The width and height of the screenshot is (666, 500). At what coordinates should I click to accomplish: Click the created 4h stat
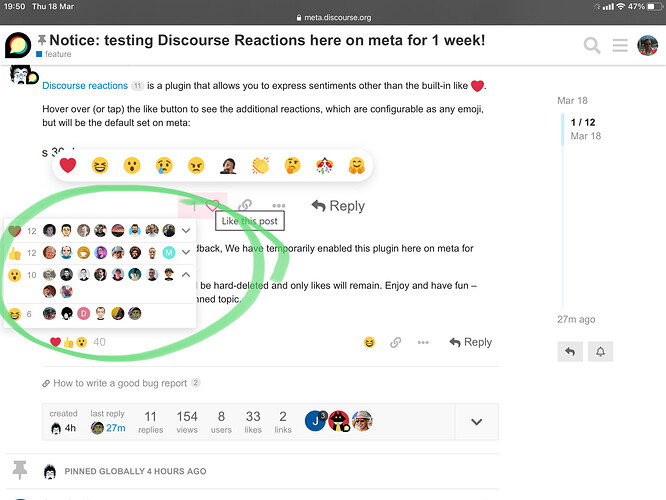[x=63, y=421]
